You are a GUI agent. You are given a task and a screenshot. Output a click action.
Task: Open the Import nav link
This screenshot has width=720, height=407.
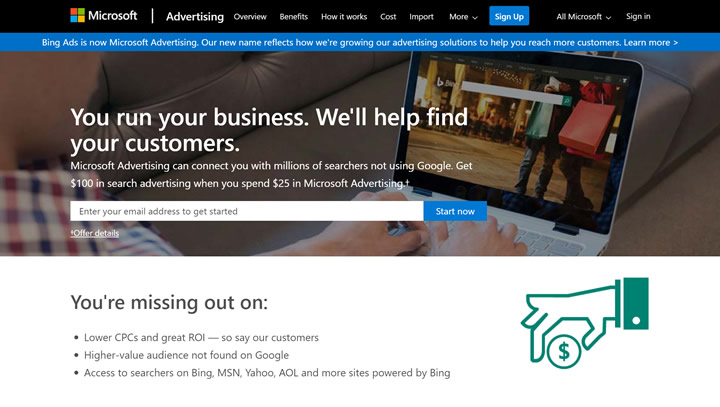(x=421, y=17)
